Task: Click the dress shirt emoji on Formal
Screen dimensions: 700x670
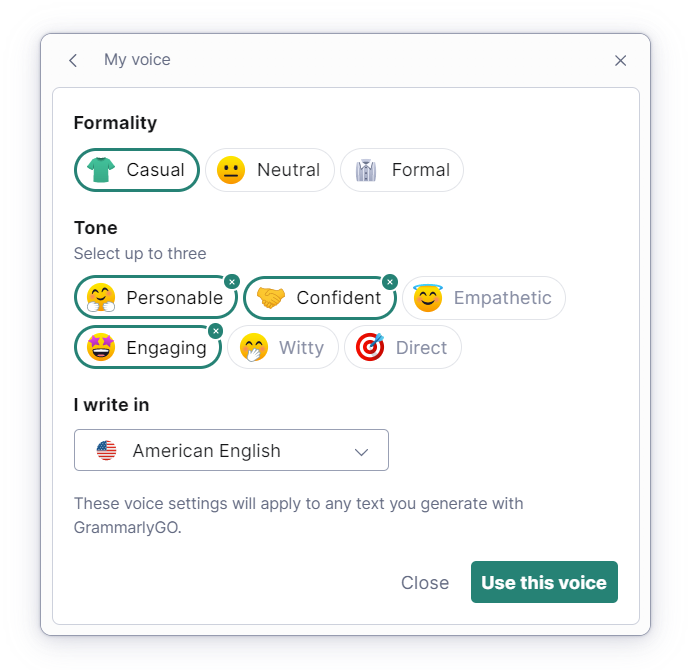Action: click(366, 170)
